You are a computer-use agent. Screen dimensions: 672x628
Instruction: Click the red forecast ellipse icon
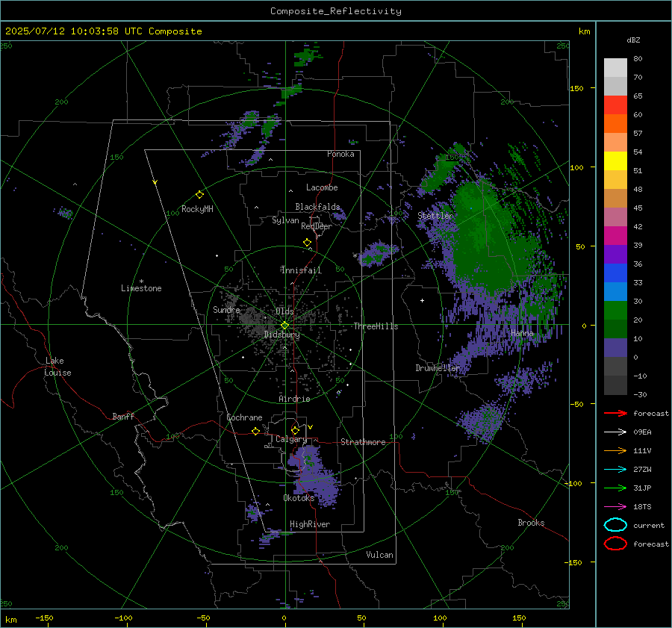click(615, 544)
